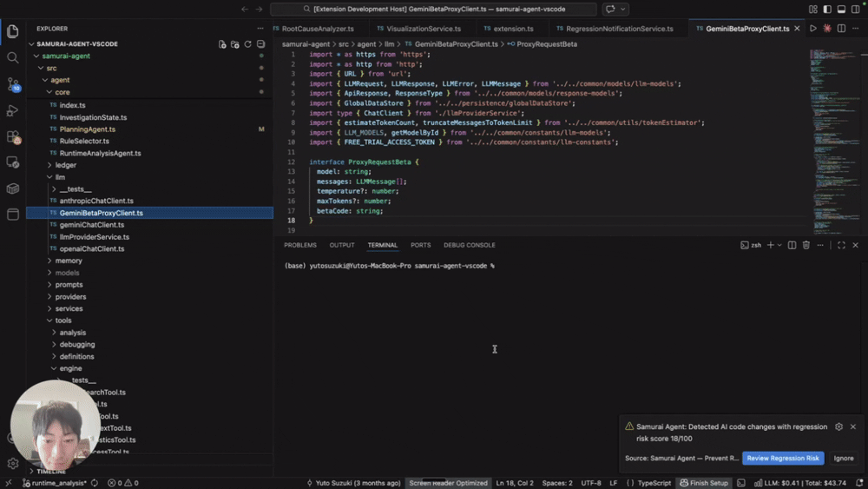868x489 pixels.
Task: Collapse all folders in Explorer
Action: (260, 43)
